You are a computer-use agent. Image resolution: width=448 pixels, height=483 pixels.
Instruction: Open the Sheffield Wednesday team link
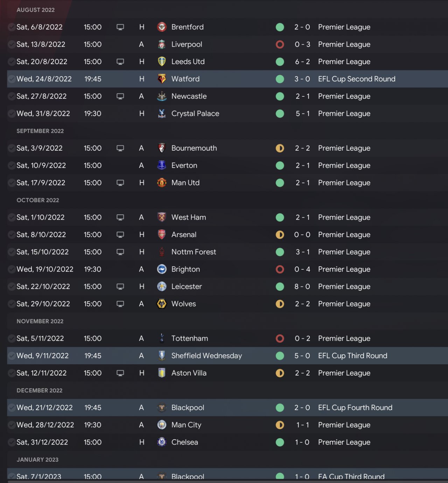pyautogui.click(x=206, y=356)
